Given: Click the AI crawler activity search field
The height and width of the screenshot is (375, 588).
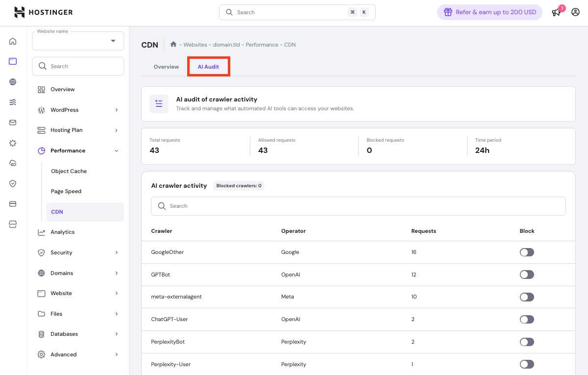Looking at the screenshot, I should [358, 206].
